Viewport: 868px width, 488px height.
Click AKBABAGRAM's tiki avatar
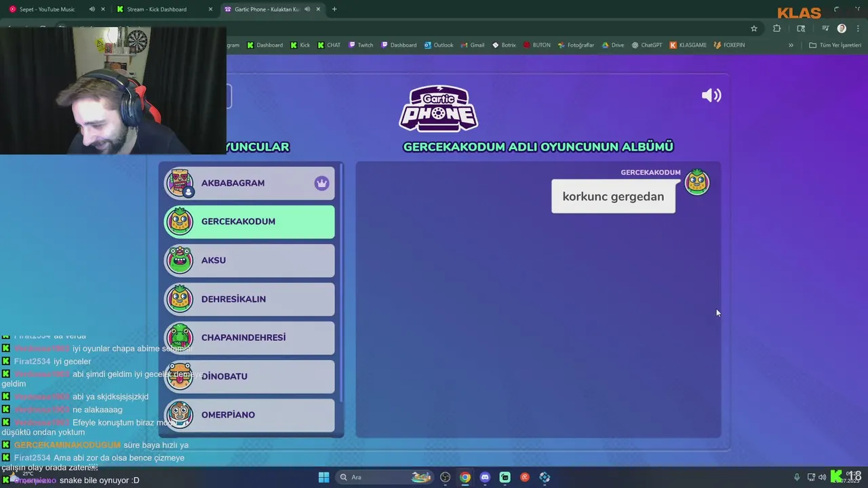click(180, 183)
